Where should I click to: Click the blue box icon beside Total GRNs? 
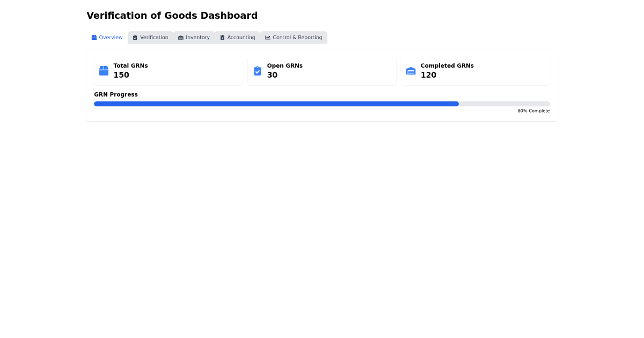point(104,71)
